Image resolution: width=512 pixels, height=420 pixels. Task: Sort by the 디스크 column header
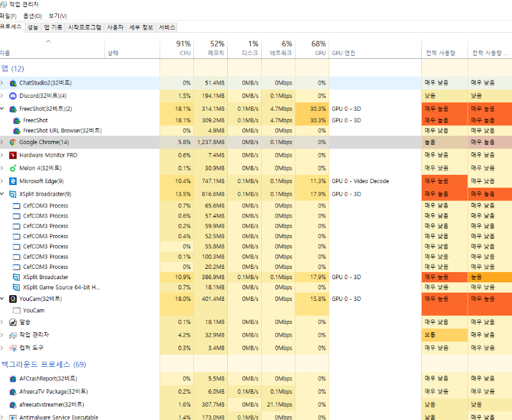244,49
